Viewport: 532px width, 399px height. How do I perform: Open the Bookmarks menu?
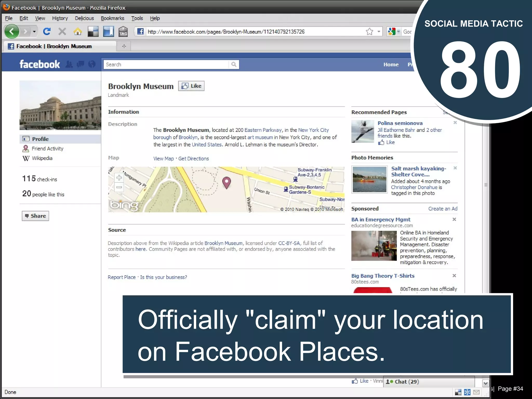tap(112, 18)
